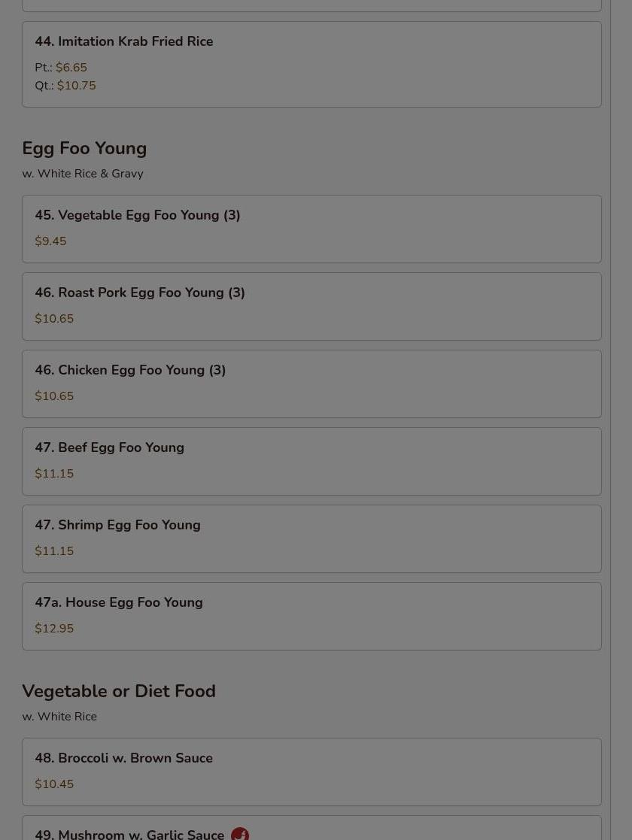
Task: Open 48. Broccoli w. Brown Sauce item
Action: click(x=124, y=759)
